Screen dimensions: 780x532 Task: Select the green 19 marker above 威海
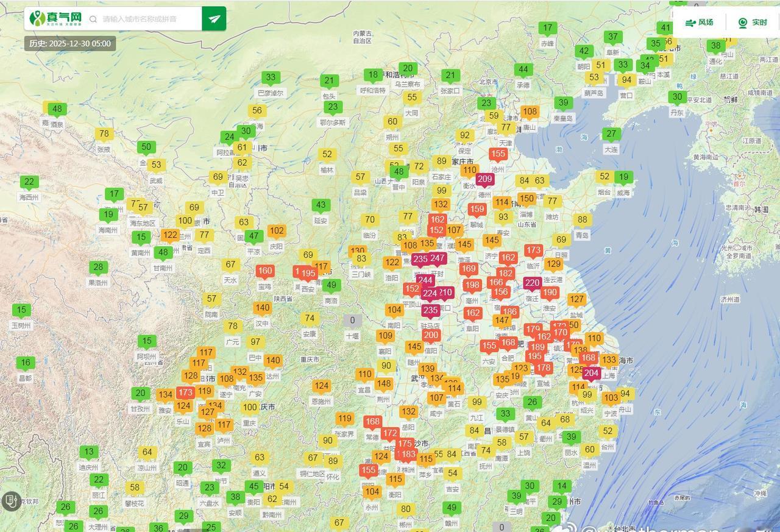(x=623, y=177)
